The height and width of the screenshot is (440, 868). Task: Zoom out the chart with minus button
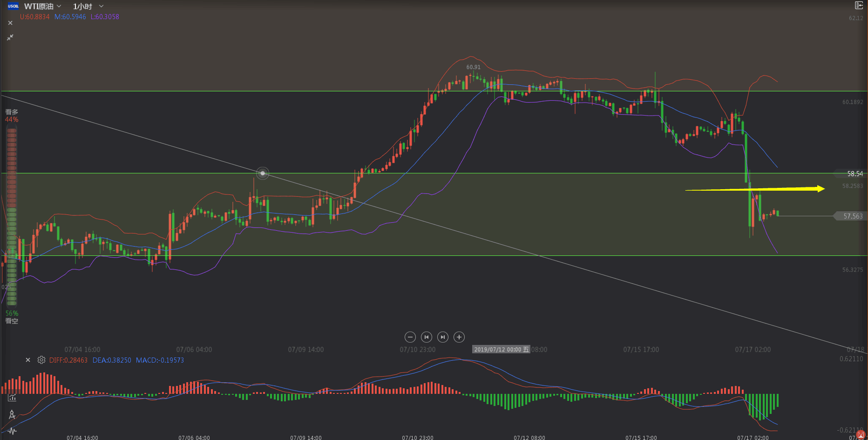click(410, 337)
